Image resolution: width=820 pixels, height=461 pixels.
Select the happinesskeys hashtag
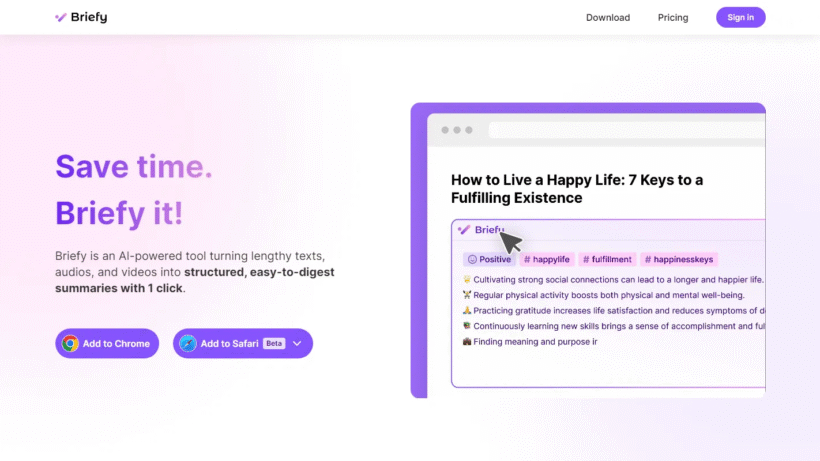pos(679,259)
